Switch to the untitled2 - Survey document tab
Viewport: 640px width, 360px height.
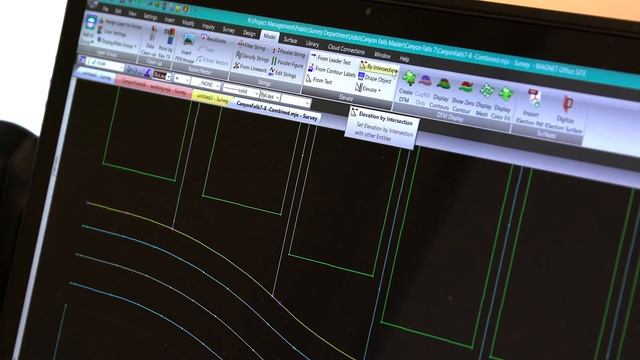[x=212, y=98]
